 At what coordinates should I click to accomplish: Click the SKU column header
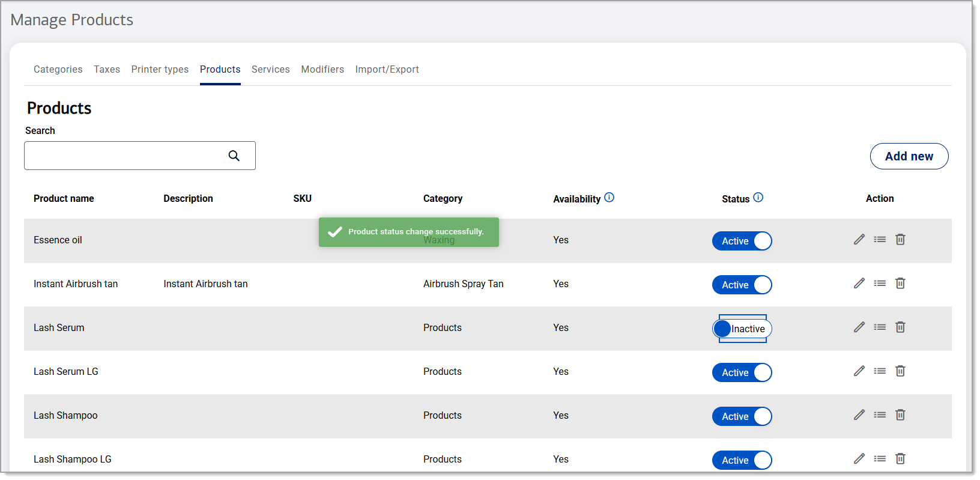pos(303,198)
